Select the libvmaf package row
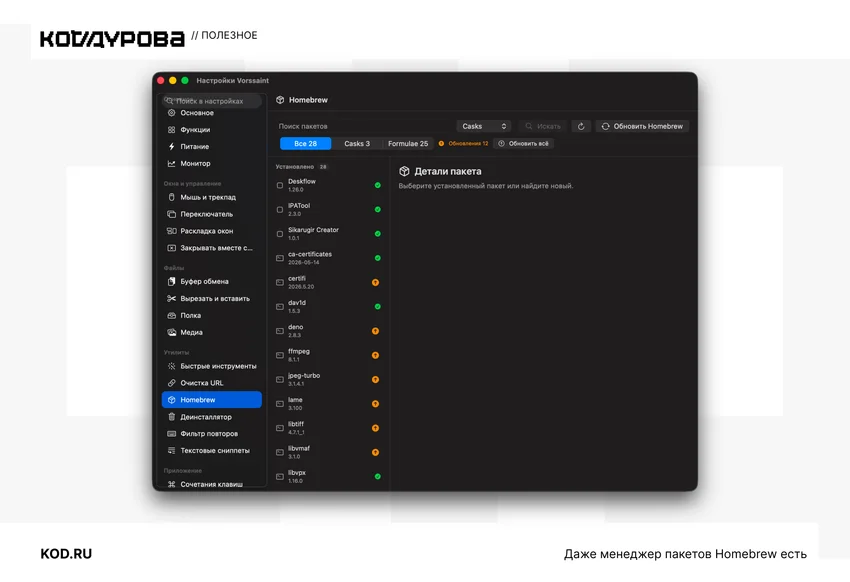 point(329,452)
